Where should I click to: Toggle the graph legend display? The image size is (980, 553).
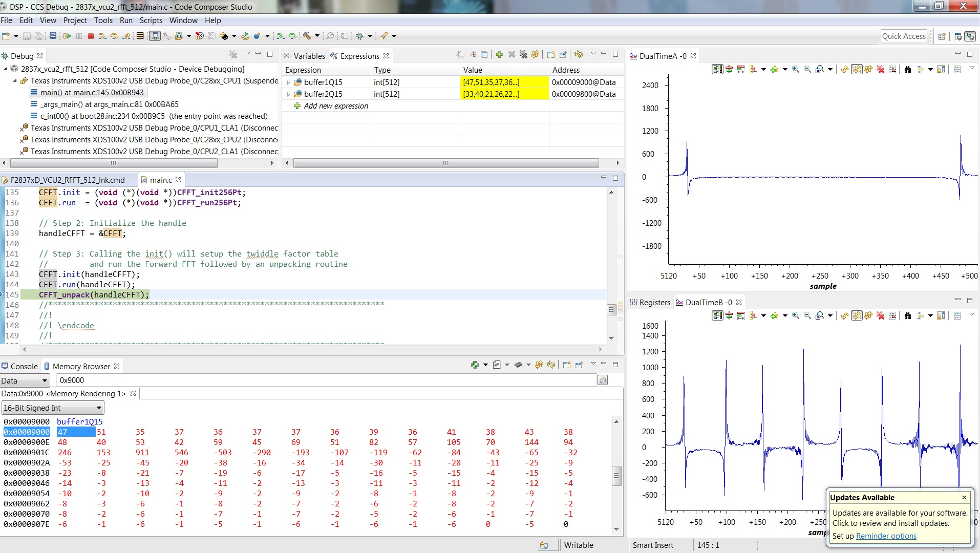957,69
